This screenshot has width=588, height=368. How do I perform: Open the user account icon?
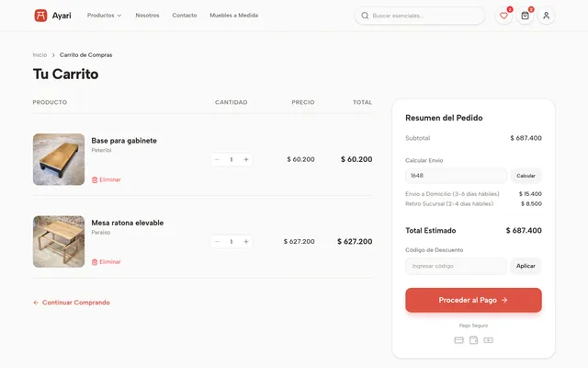tap(547, 16)
